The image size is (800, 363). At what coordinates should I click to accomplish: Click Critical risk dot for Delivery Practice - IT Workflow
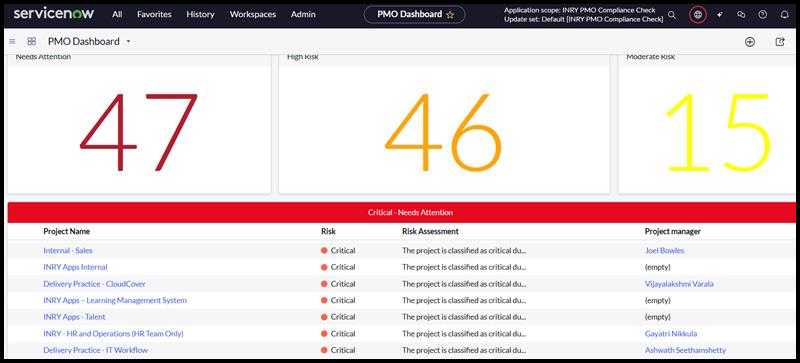coord(324,350)
